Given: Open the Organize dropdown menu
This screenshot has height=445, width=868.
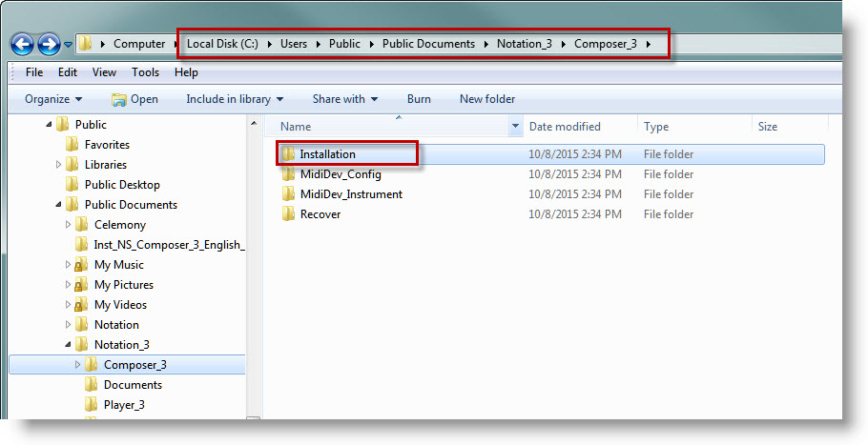Looking at the screenshot, I should click(53, 99).
